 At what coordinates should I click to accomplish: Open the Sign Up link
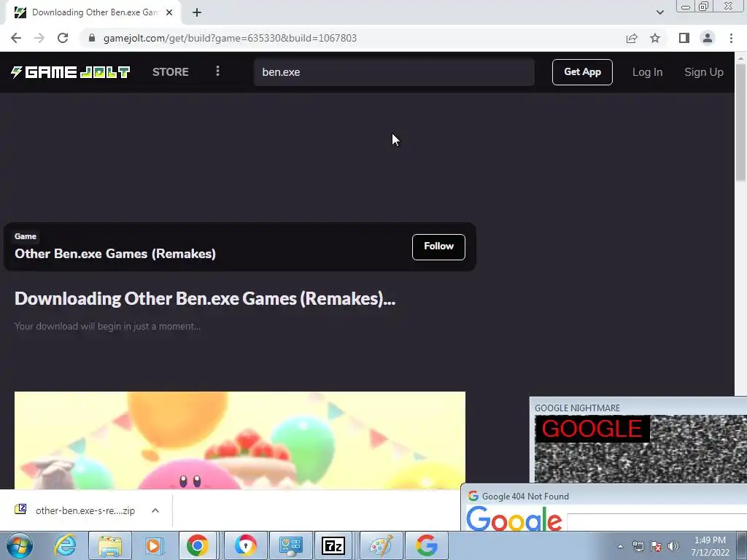[x=704, y=72]
